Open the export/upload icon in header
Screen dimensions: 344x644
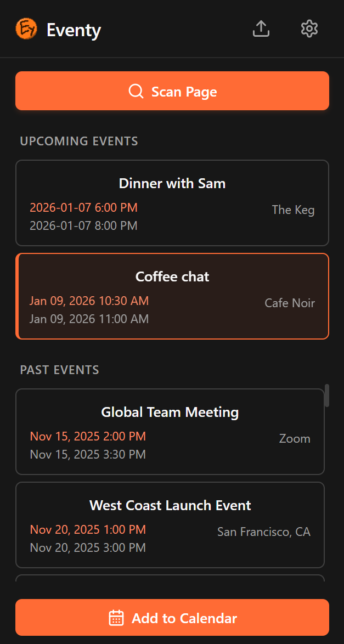(261, 29)
